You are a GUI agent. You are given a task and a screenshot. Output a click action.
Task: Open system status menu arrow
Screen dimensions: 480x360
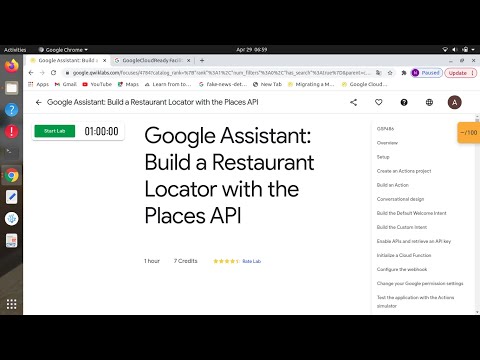[473, 50]
